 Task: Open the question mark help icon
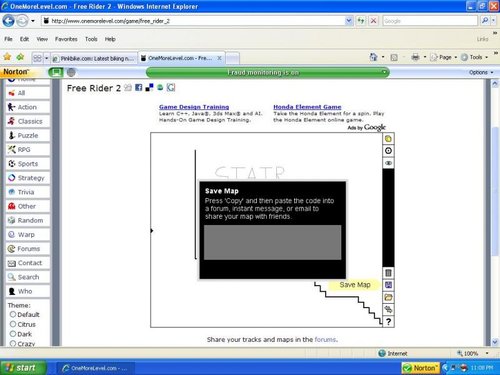pyautogui.click(x=388, y=322)
